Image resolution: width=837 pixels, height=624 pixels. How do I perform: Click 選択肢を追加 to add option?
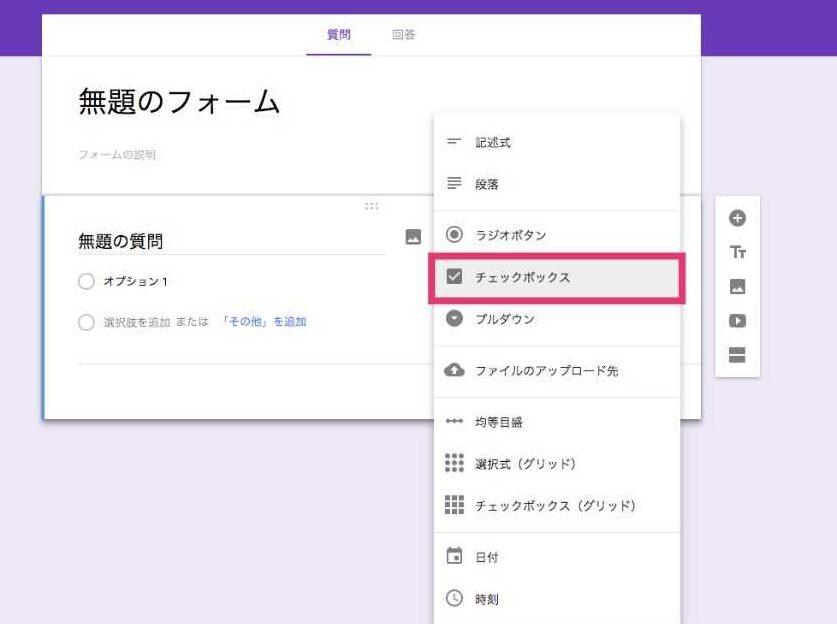137,322
